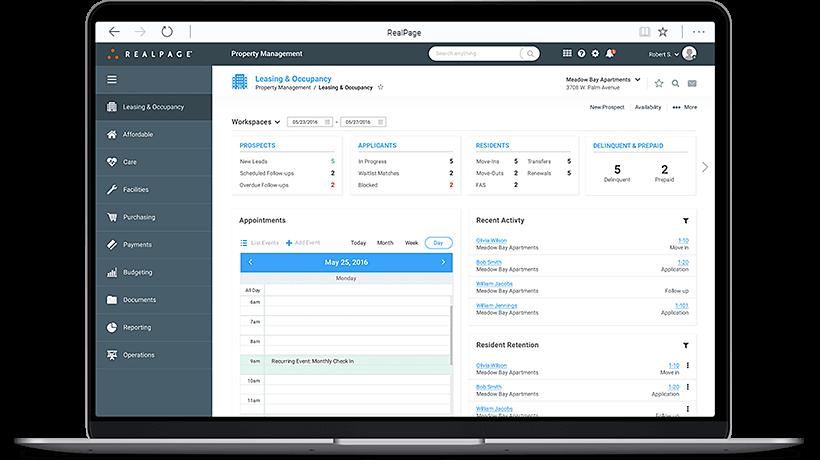Switch calendar to Day view
This screenshot has width=820, height=460.
coord(438,243)
